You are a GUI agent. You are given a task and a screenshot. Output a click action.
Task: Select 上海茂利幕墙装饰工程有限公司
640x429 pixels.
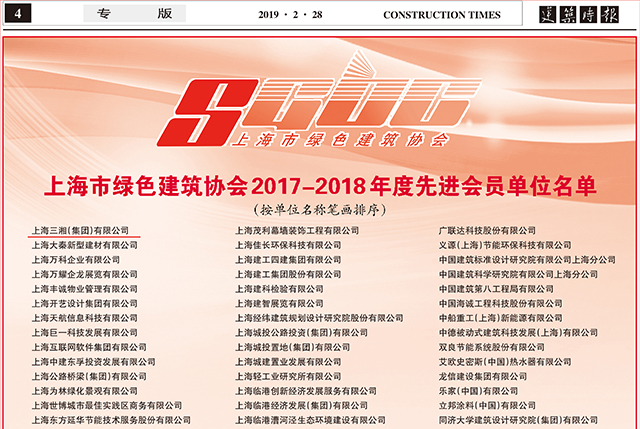point(297,231)
